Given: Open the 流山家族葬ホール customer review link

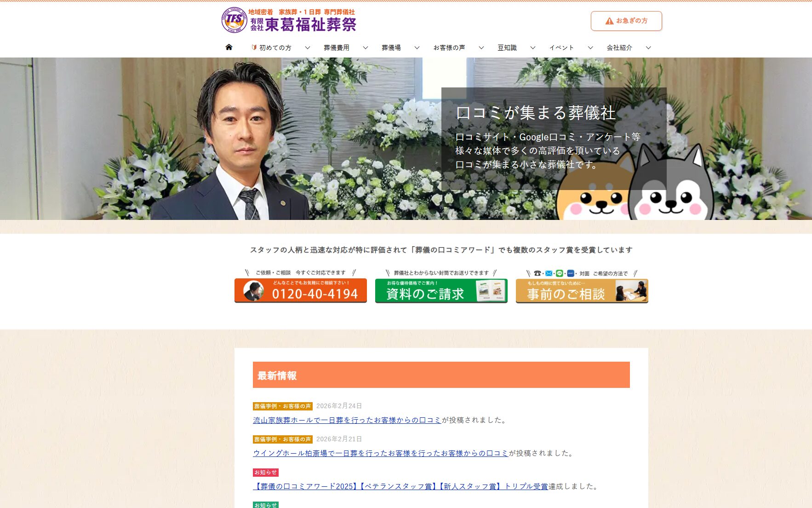Looking at the screenshot, I should [346, 420].
